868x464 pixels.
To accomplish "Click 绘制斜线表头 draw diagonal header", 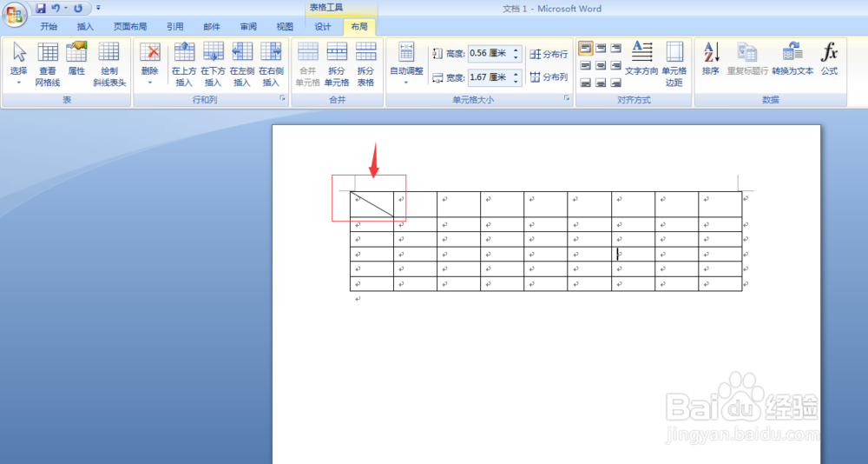I will 109,64.
